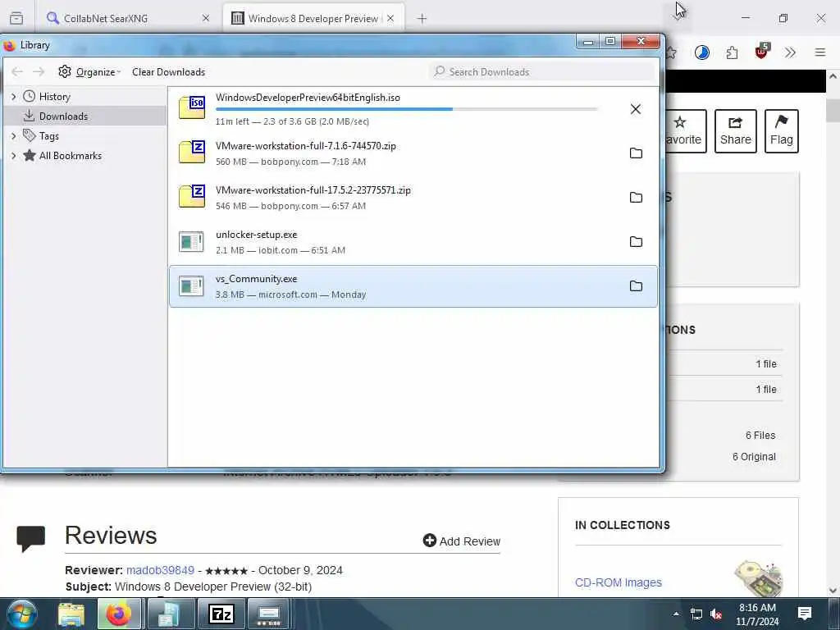Open the Organize gear menu
This screenshot has width=840, height=630.
click(x=89, y=72)
